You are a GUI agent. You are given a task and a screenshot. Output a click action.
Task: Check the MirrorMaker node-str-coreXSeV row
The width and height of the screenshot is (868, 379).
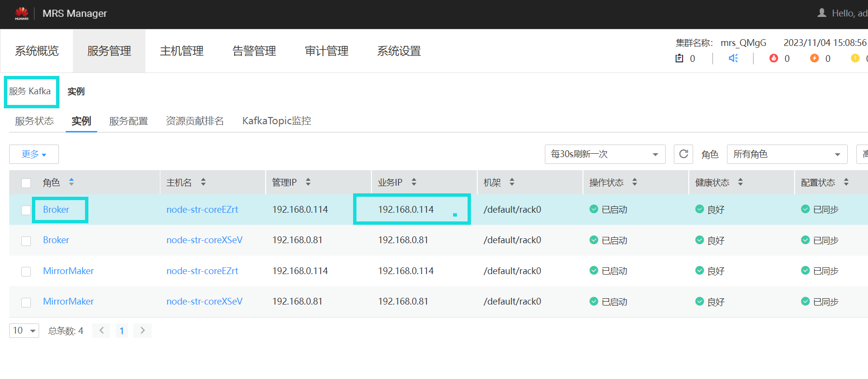pyautogui.click(x=26, y=302)
